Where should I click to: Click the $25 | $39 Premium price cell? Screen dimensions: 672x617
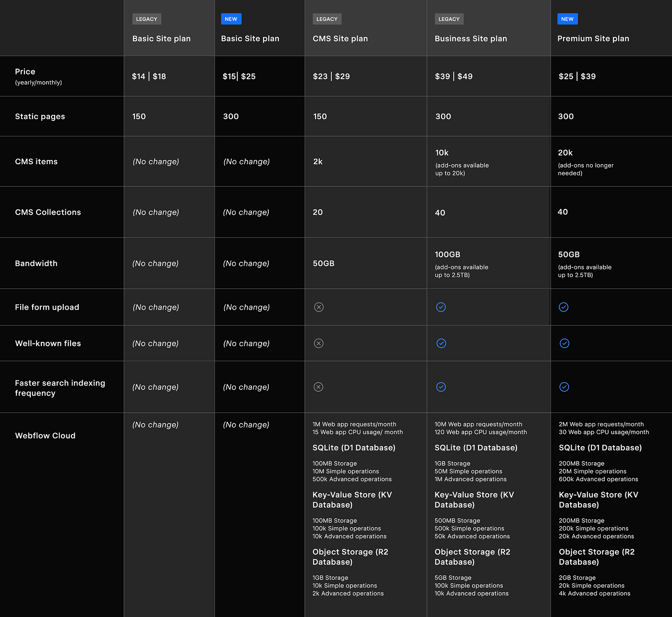pyautogui.click(x=577, y=76)
